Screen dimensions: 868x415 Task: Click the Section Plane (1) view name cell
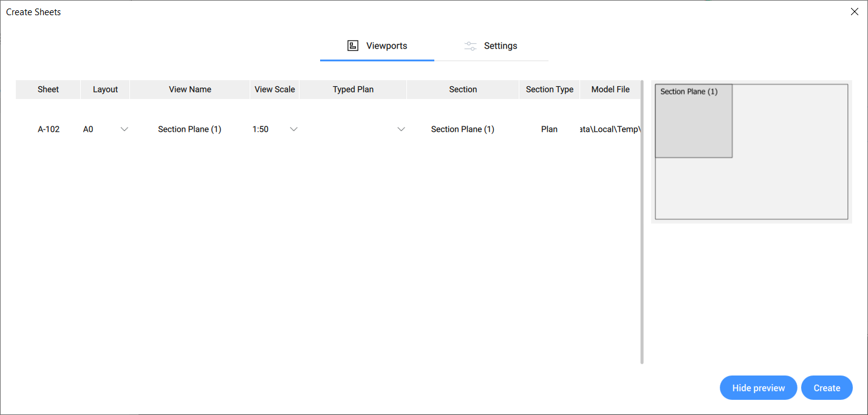click(190, 129)
